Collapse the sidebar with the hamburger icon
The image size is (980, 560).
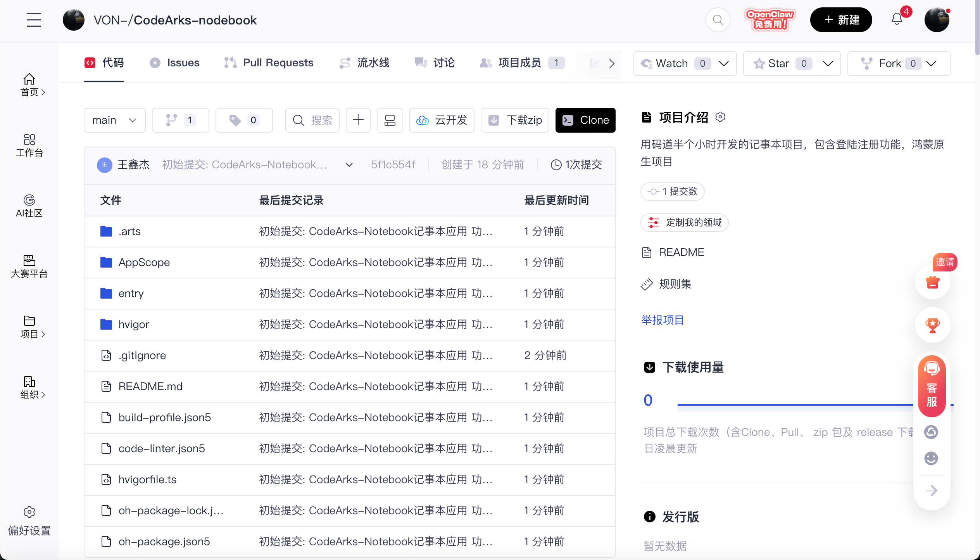coord(34,20)
